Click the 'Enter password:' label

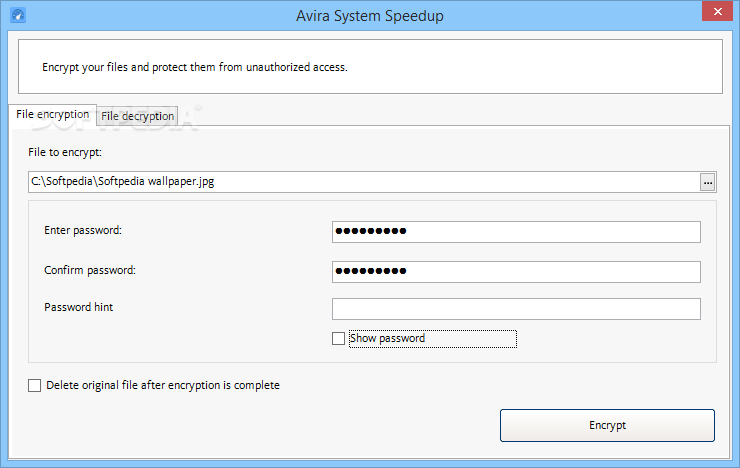tap(83, 230)
